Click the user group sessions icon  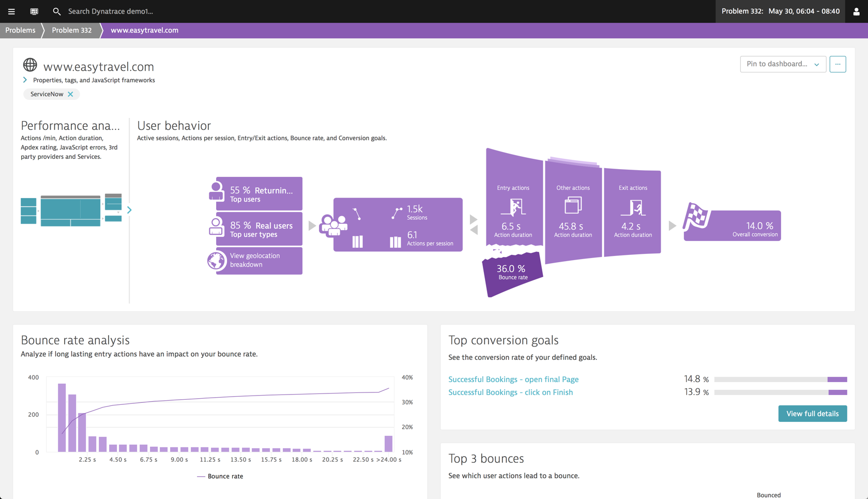point(333,225)
